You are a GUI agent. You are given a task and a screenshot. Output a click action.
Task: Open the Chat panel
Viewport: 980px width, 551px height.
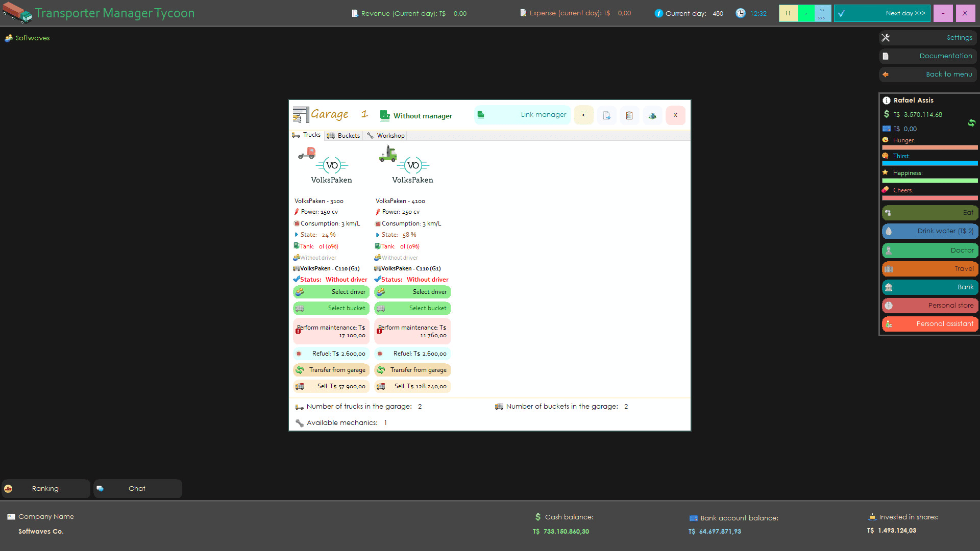point(137,488)
